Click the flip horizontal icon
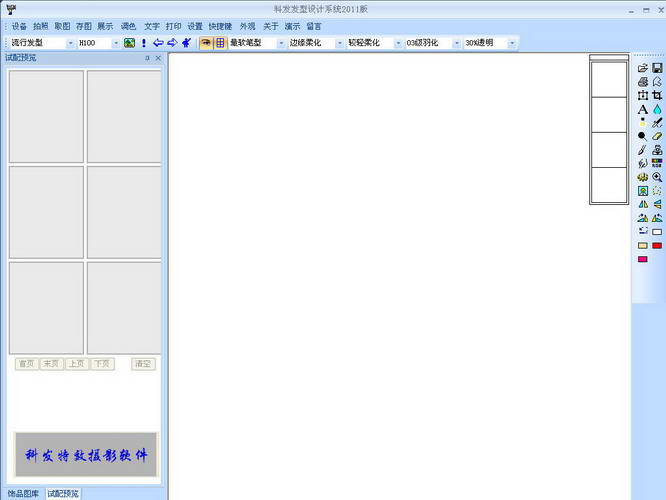 (643, 204)
